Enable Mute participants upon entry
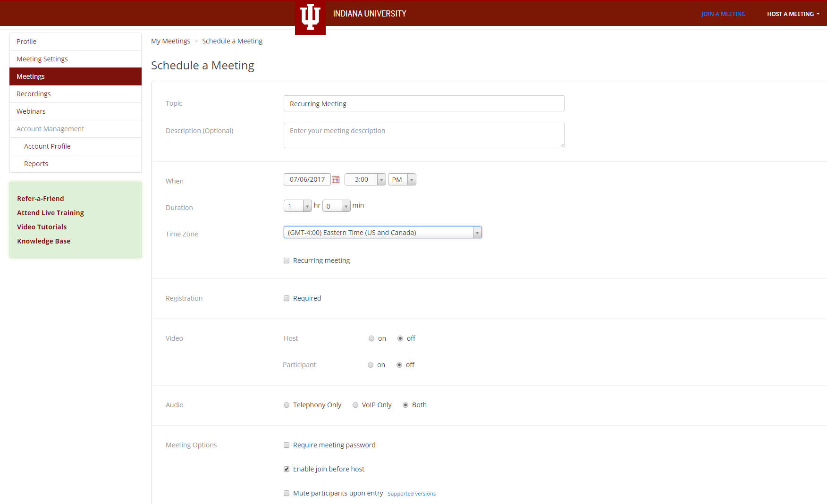This screenshot has height=504, width=827. tap(287, 493)
